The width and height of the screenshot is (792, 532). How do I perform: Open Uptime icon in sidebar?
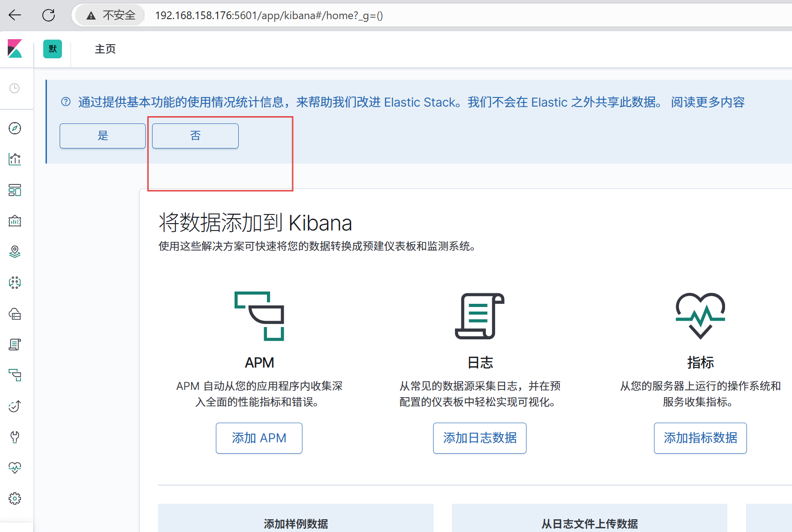click(15, 406)
